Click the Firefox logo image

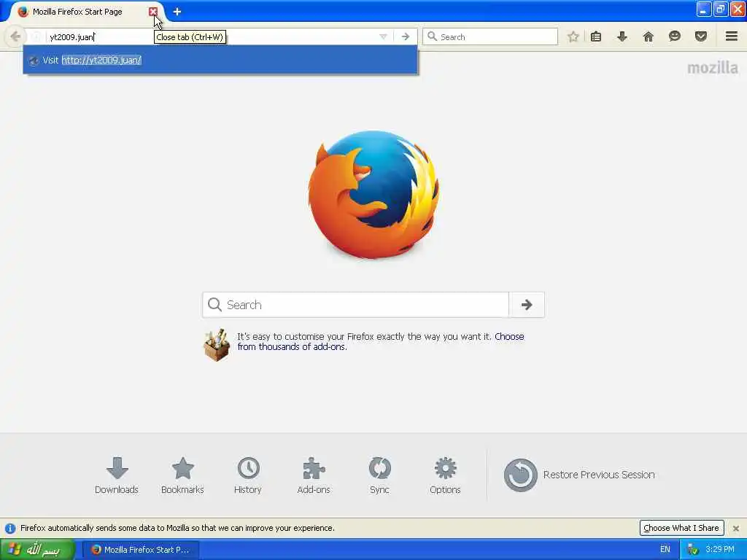[x=373, y=194]
